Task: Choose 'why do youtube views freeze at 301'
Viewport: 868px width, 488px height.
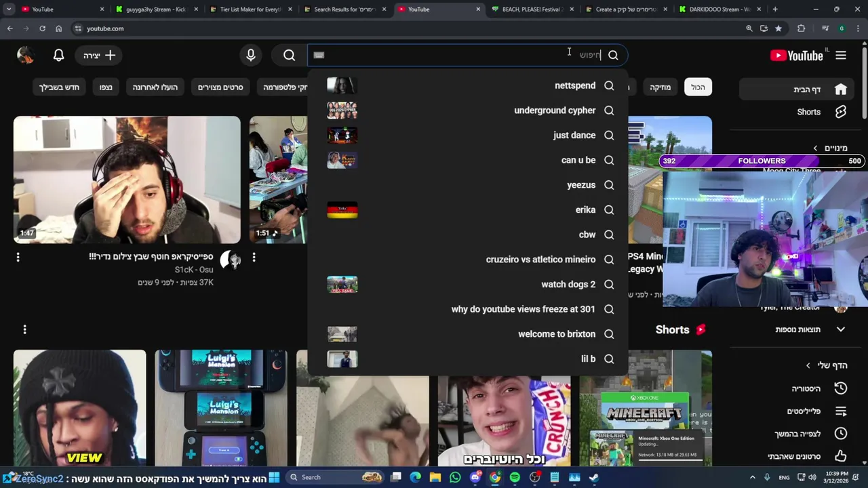Action: pyautogui.click(x=468, y=309)
